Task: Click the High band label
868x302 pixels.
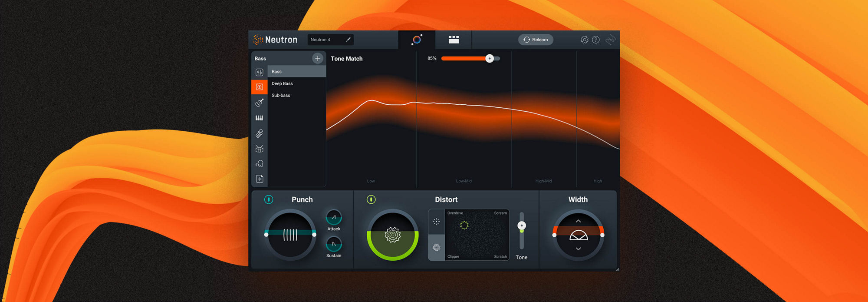Action: pos(598,181)
